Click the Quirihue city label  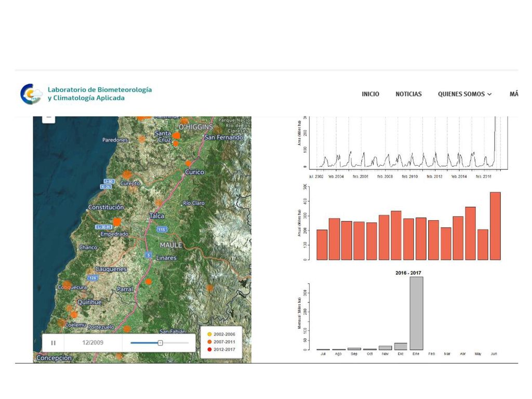89,302
